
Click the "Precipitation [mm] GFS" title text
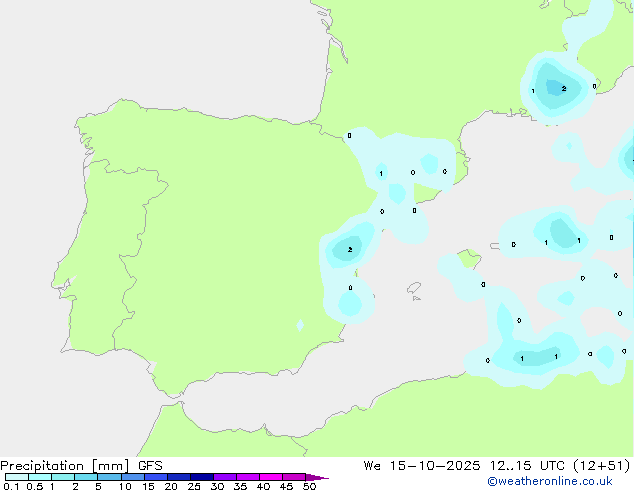tap(81, 466)
